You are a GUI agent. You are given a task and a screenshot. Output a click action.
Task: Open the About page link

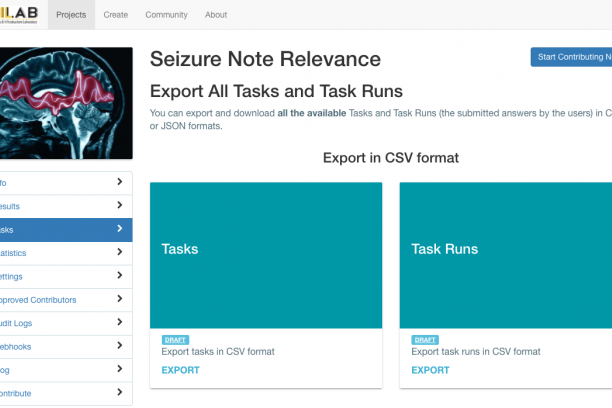point(216,15)
